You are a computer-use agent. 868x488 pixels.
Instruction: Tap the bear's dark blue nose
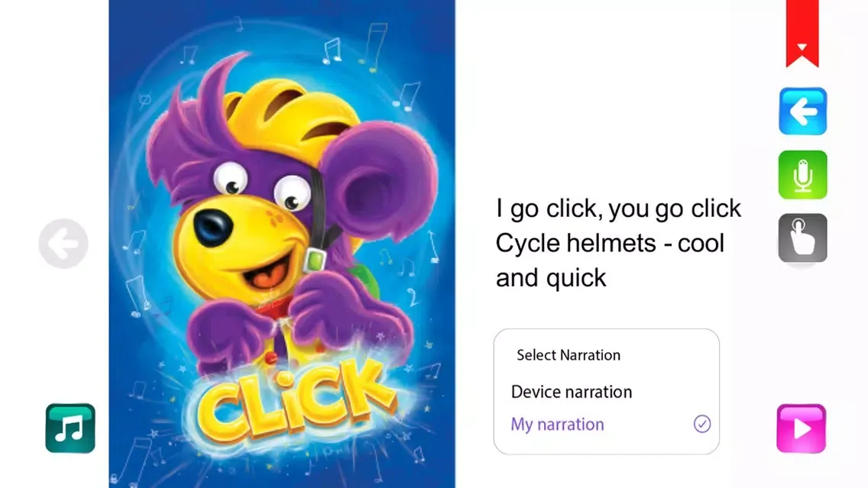click(x=212, y=225)
